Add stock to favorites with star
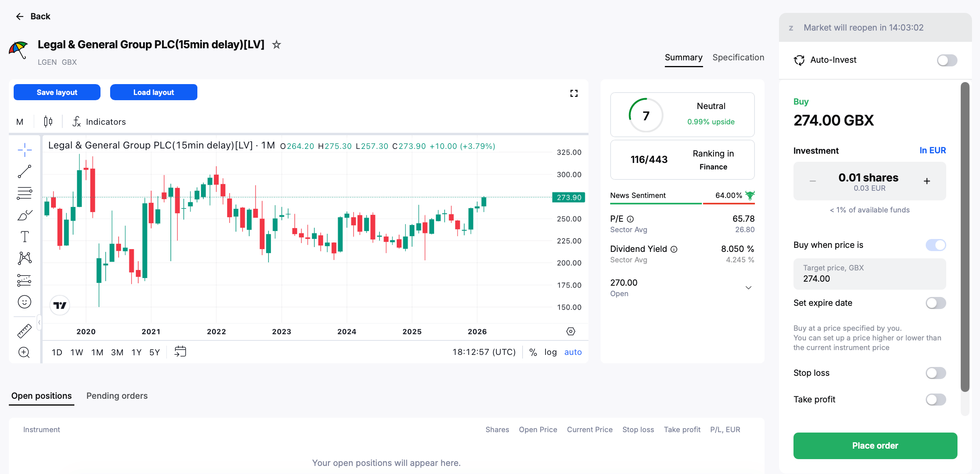The height and width of the screenshot is (474, 980). tap(276, 45)
